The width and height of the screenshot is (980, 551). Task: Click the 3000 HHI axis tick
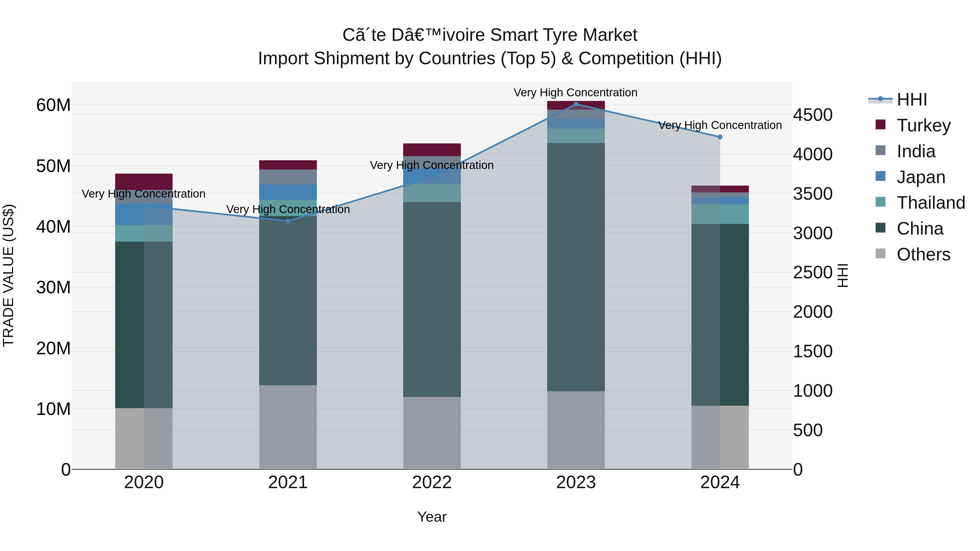point(813,233)
